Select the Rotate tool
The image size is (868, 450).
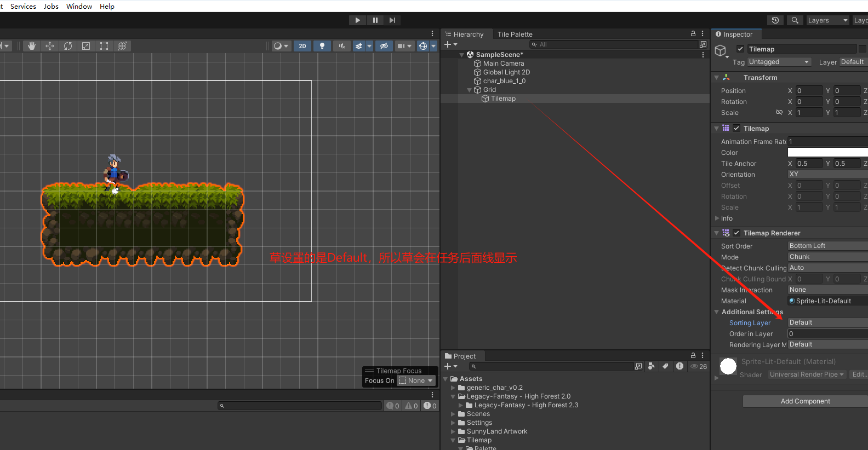coord(68,46)
